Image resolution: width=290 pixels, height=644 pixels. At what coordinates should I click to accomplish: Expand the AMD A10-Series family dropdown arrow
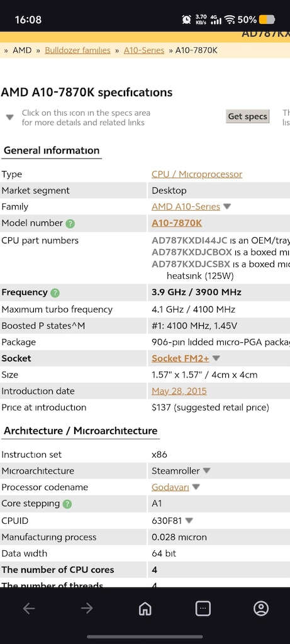(226, 206)
